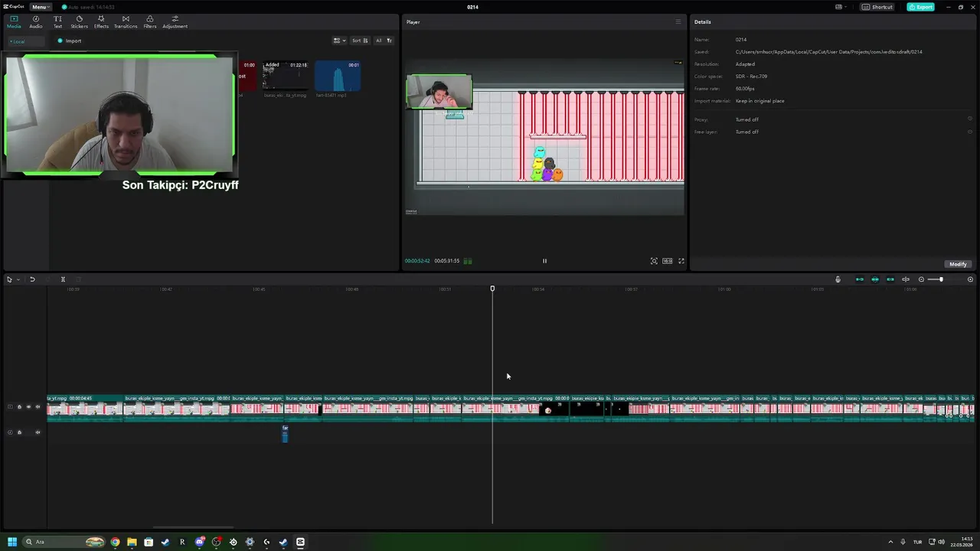
Task: Click the Proxy info icon in Details
Action: click(970, 119)
